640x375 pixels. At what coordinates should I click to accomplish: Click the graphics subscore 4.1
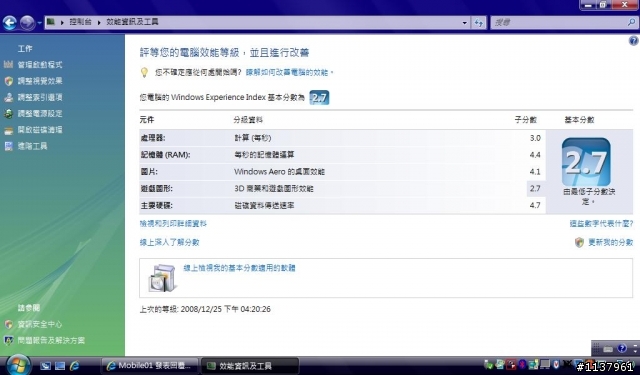click(x=535, y=171)
